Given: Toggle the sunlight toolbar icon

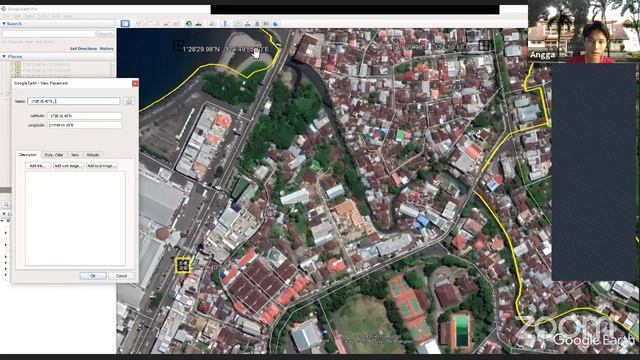Looking at the screenshot, I should (198, 23).
